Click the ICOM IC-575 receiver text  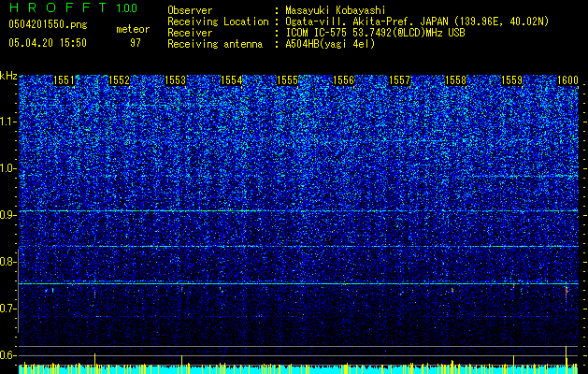click(x=375, y=33)
